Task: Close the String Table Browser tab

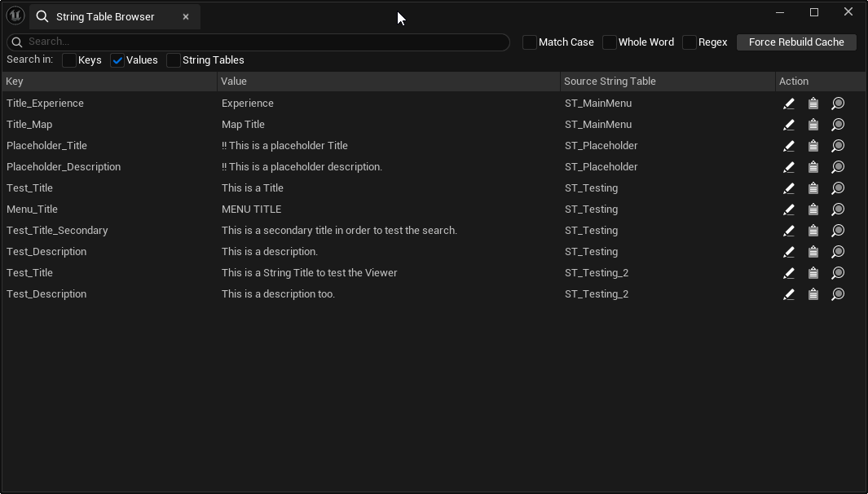Action: 186,17
